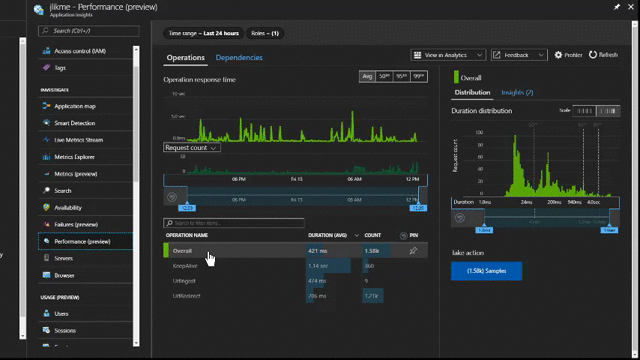Pin the Overall operation row
Image resolution: width=640 pixels, height=360 pixels.
[413, 251]
